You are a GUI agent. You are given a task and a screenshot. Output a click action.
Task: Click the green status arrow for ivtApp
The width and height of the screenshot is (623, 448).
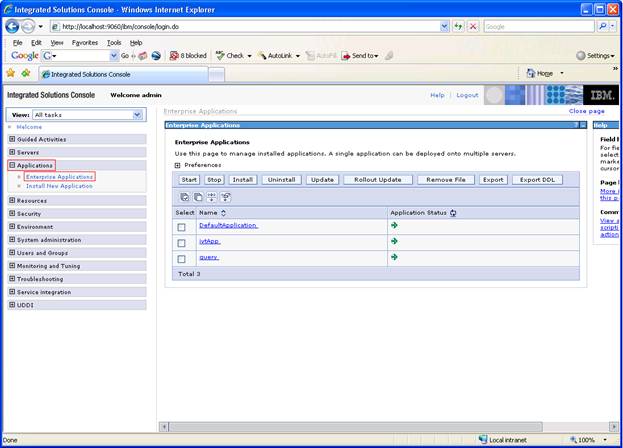click(x=394, y=241)
